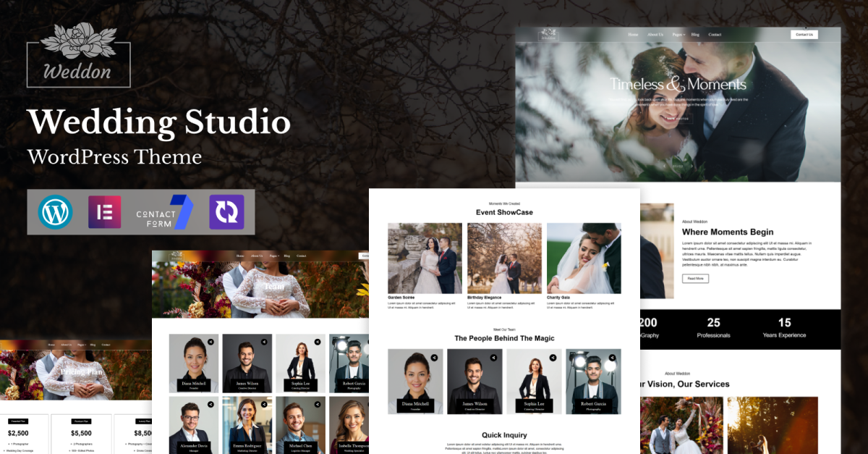Click share icon on Sophia Lee's homepage card

point(553,357)
